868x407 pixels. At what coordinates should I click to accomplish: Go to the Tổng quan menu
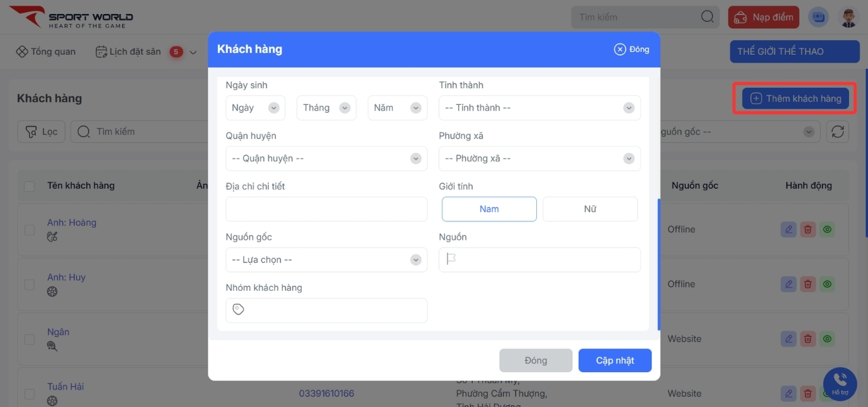click(x=46, y=52)
